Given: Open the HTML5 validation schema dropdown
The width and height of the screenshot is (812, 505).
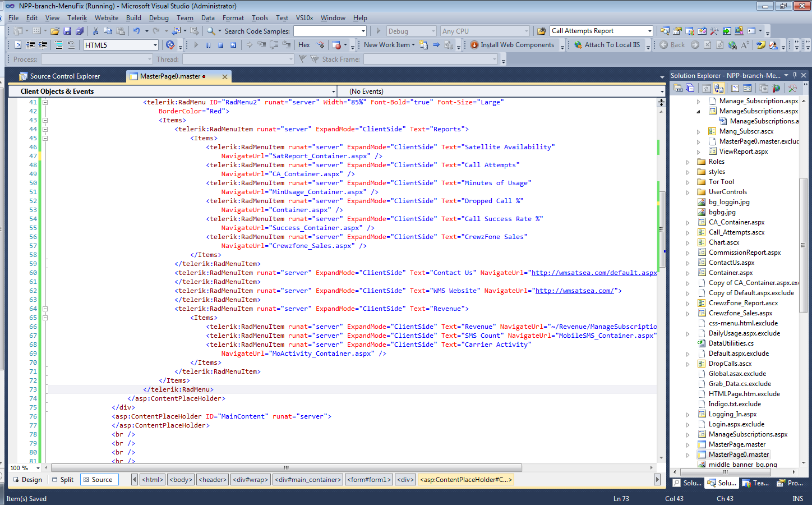Looking at the screenshot, I should click(155, 45).
